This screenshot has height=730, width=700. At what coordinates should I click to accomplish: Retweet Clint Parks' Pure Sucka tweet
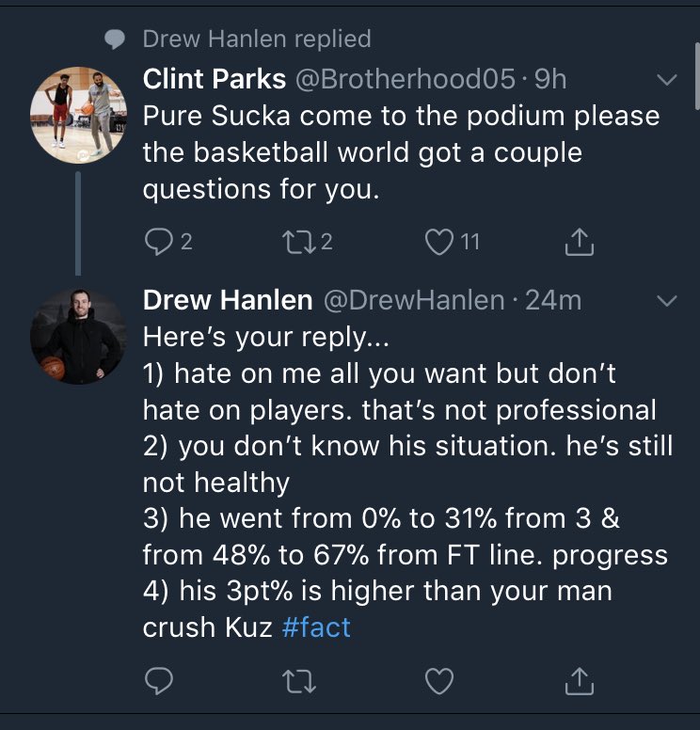298,243
